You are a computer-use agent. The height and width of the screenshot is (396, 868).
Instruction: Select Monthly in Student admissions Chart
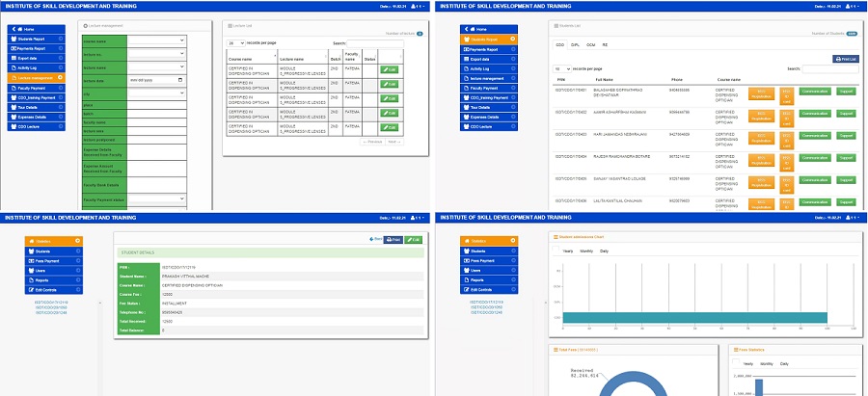586,251
